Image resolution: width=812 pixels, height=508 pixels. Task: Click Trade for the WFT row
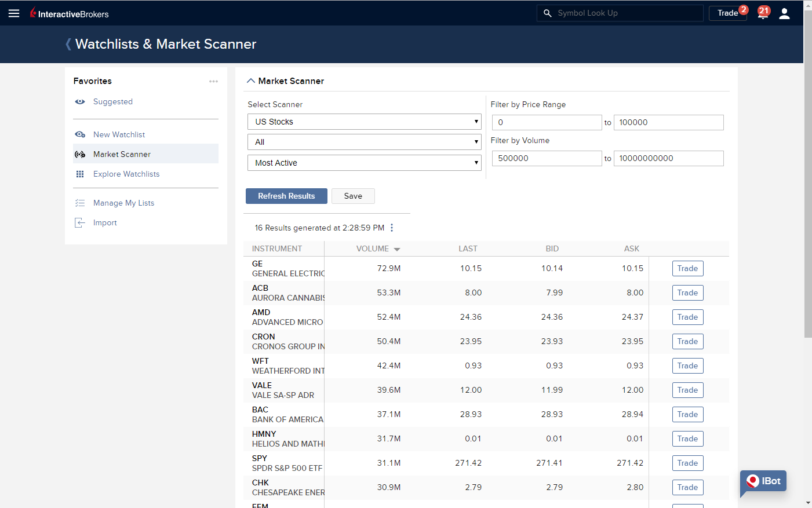(687, 366)
